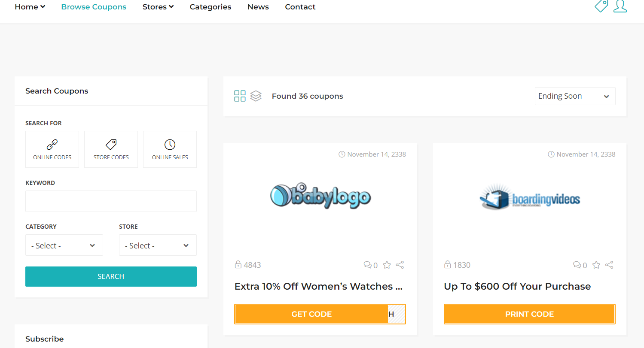Save the babylogo coupon with star icon
The width and height of the screenshot is (644, 348).
coord(387,265)
